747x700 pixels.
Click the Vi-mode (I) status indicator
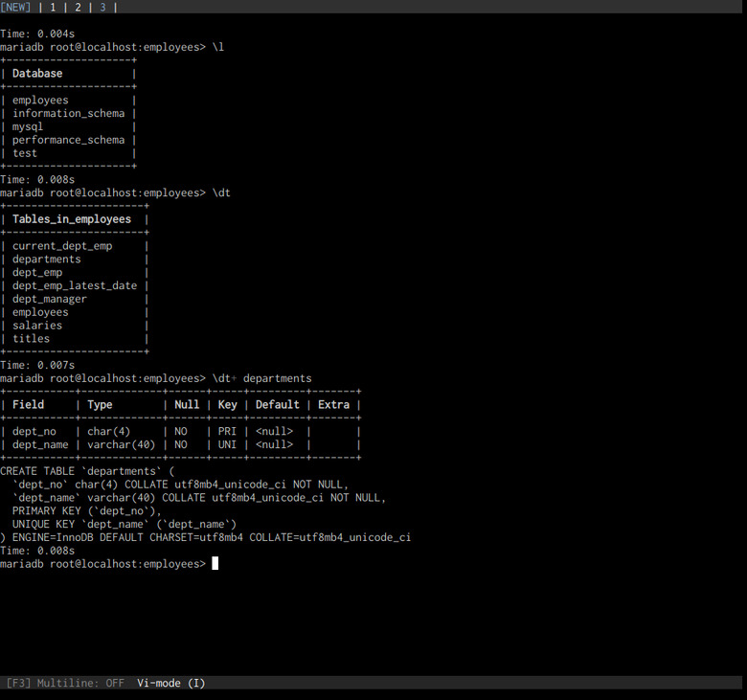pyautogui.click(x=171, y=683)
